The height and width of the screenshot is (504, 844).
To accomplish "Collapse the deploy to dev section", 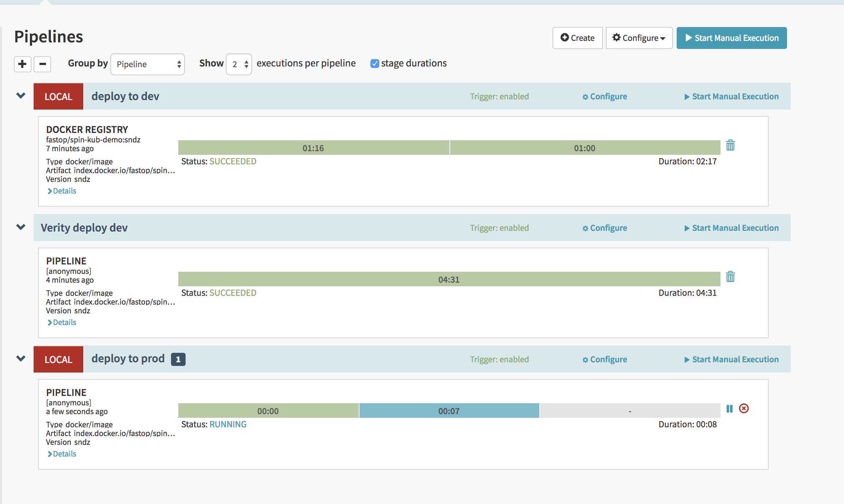I will point(21,96).
